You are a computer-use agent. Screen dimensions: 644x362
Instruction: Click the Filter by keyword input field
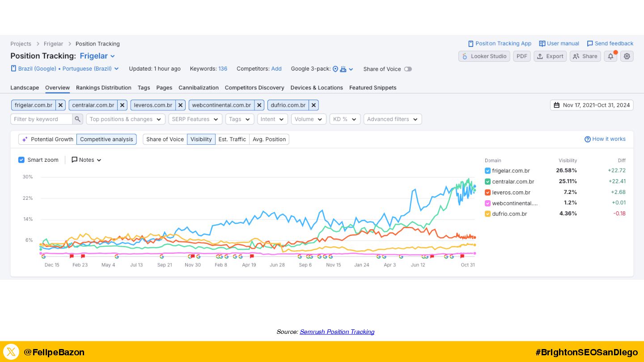click(x=42, y=119)
